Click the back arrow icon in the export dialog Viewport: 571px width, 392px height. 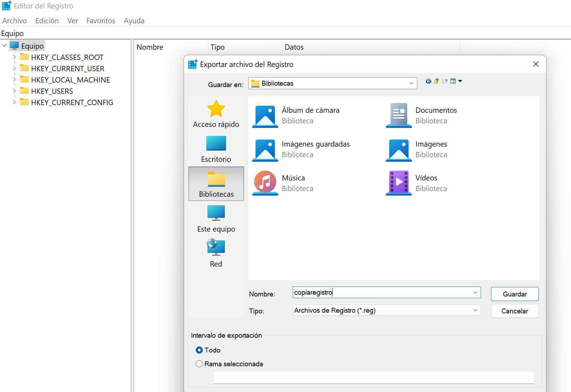pos(428,81)
